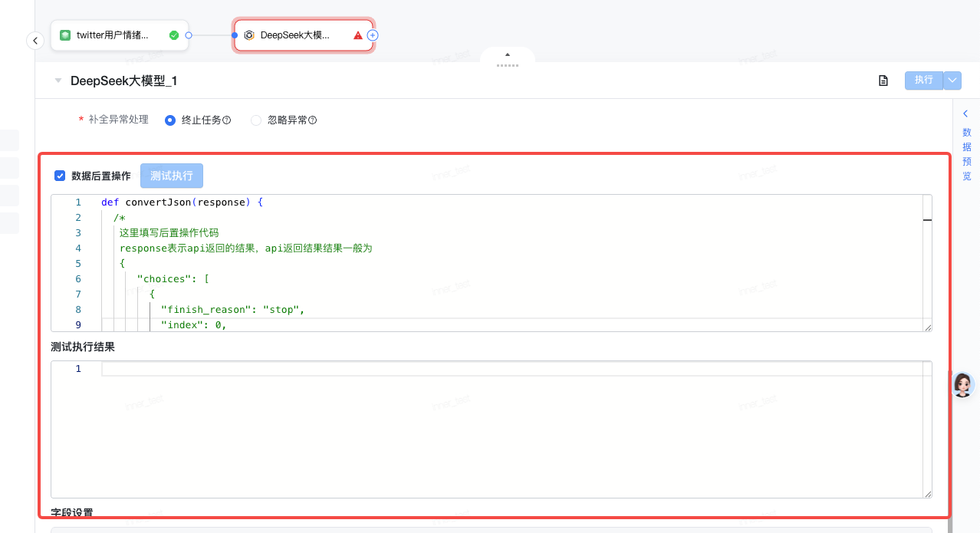Click the 执行 run button
980x533 pixels.
(923, 81)
